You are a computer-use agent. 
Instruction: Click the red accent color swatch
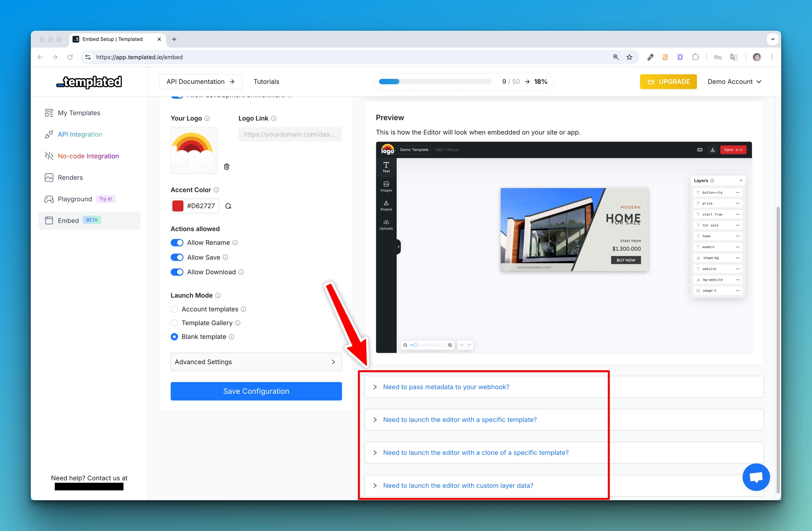pyautogui.click(x=177, y=206)
